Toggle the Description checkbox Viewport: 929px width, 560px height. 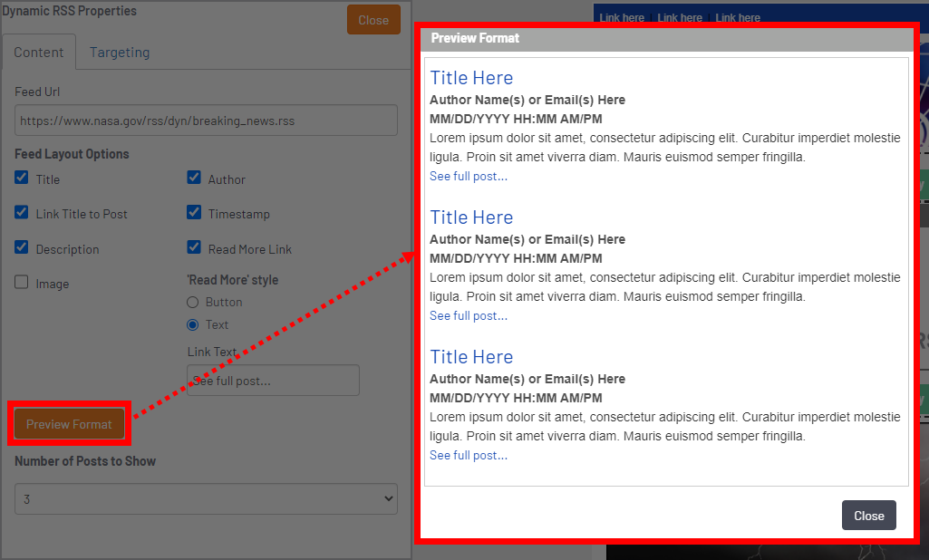(x=22, y=248)
